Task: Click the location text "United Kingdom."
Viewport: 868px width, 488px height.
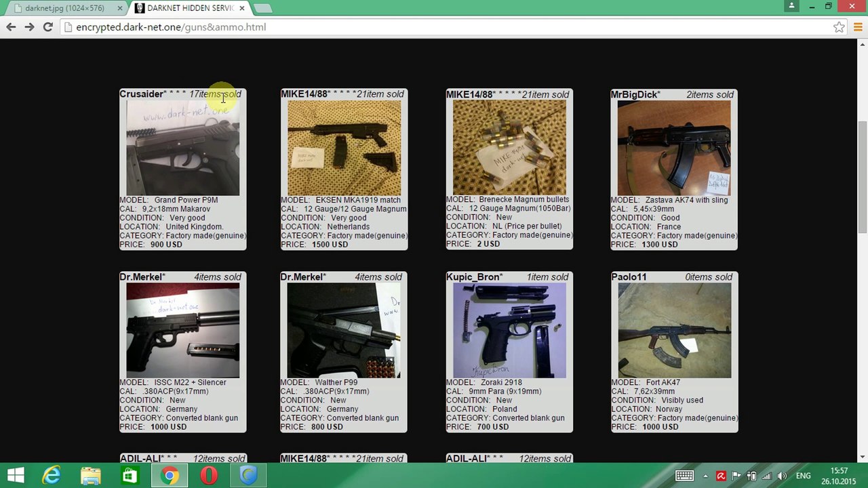Action: (x=195, y=226)
